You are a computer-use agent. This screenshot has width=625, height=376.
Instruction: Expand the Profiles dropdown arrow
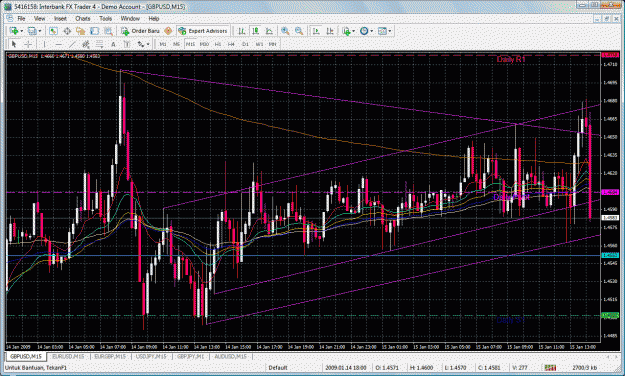[x=39, y=31]
